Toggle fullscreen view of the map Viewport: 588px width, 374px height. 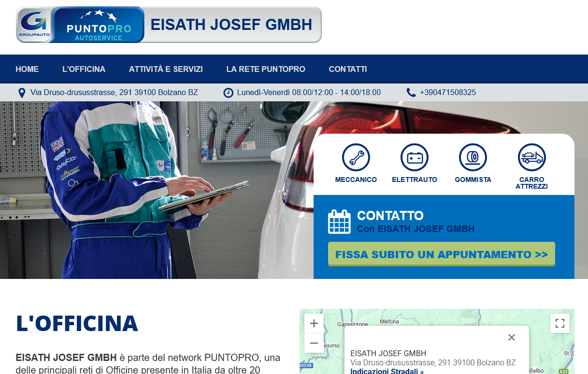click(560, 323)
